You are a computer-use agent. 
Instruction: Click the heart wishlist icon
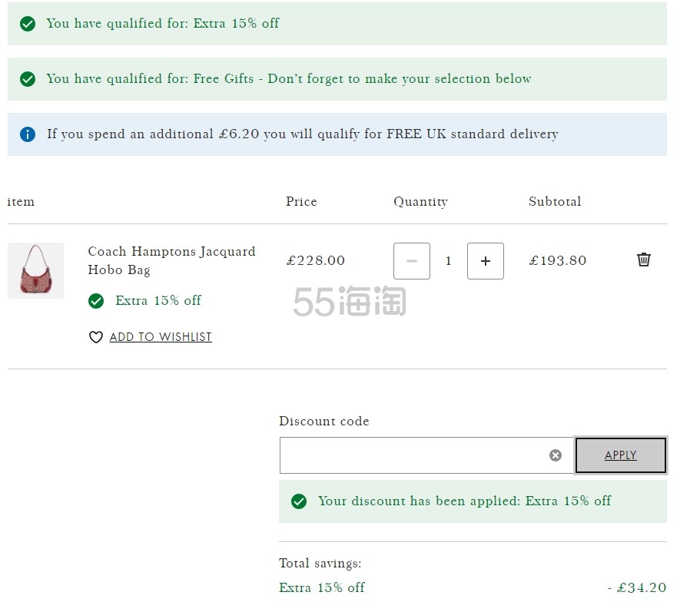pyautogui.click(x=95, y=337)
